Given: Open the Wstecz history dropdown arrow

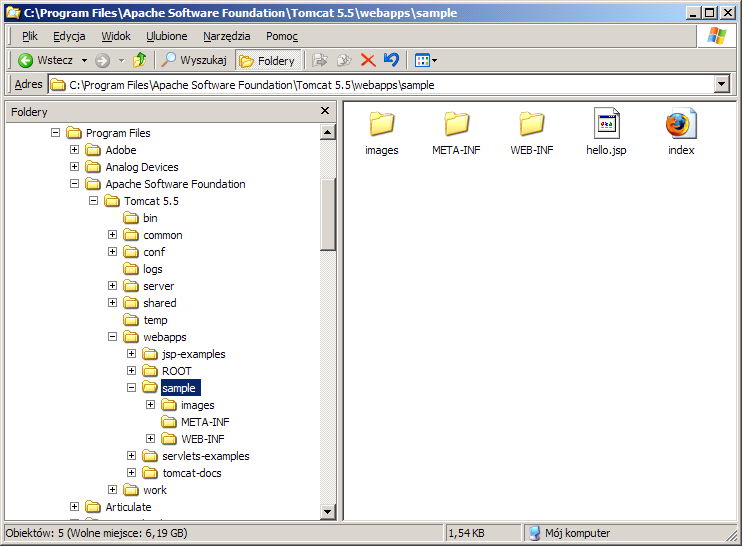Looking at the screenshot, I should [x=84, y=61].
